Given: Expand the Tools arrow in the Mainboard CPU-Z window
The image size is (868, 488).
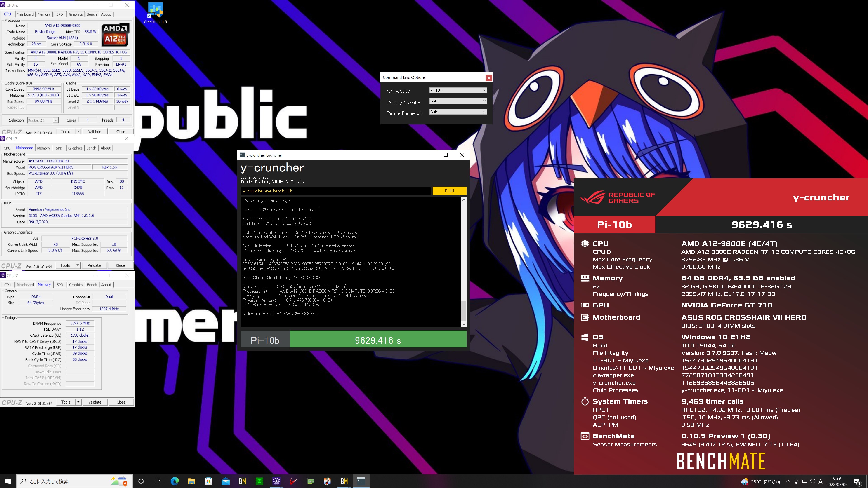Looking at the screenshot, I should (78, 265).
